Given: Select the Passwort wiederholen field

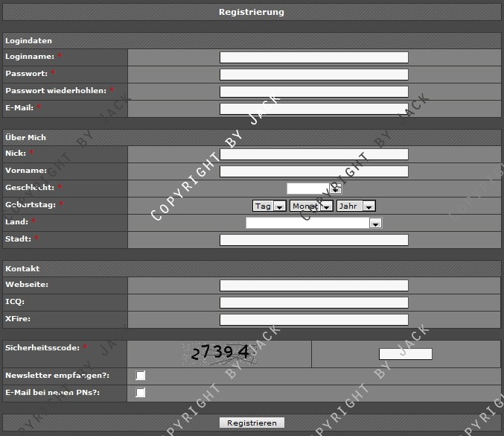Looking at the screenshot, I should tap(313, 92).
